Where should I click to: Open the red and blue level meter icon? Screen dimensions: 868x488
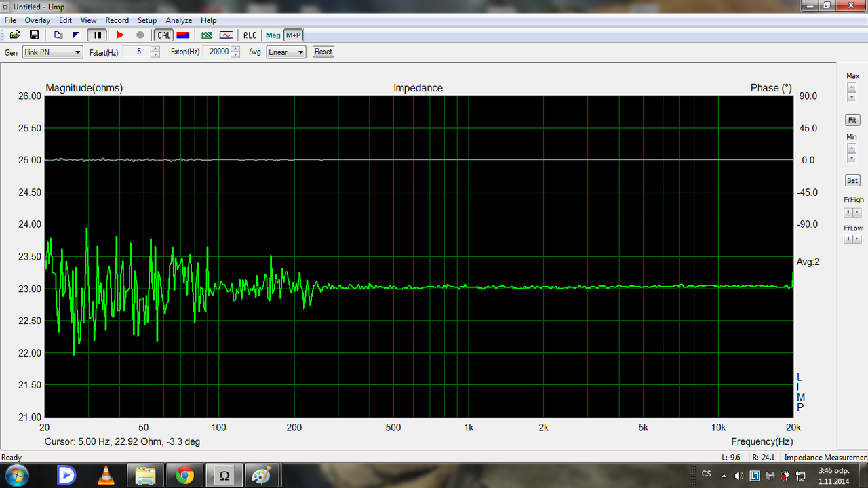tap(183, 35)
